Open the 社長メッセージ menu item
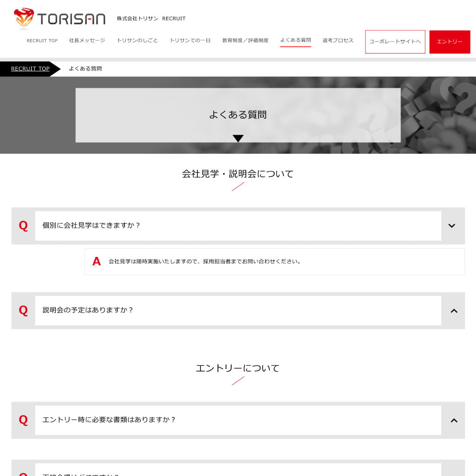Screen dimensions: 476x476 pyautogui.click(x=87, y=40)
